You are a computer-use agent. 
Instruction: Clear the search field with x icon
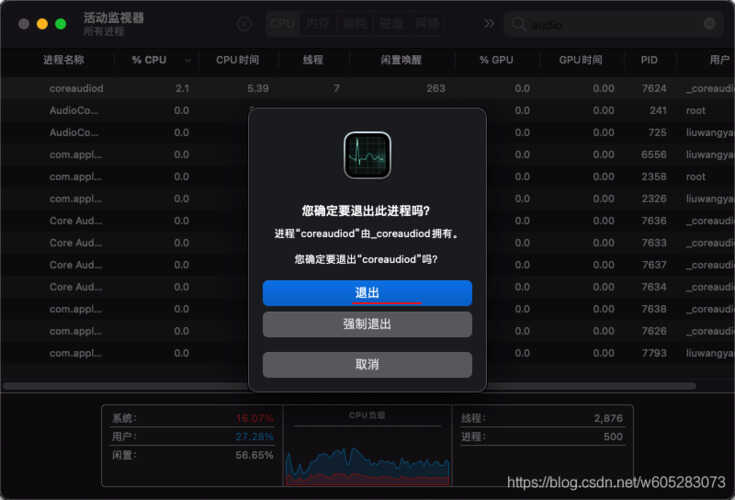tap(710, 23)
